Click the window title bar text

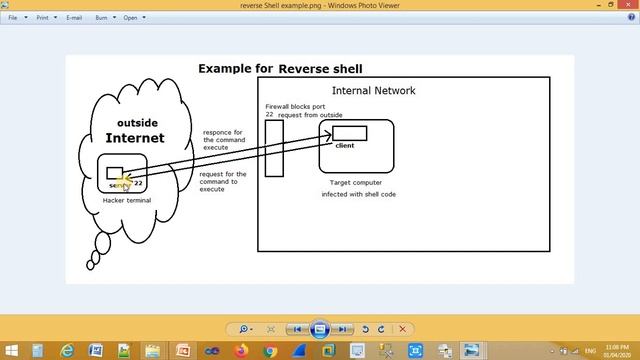[320, 5]
